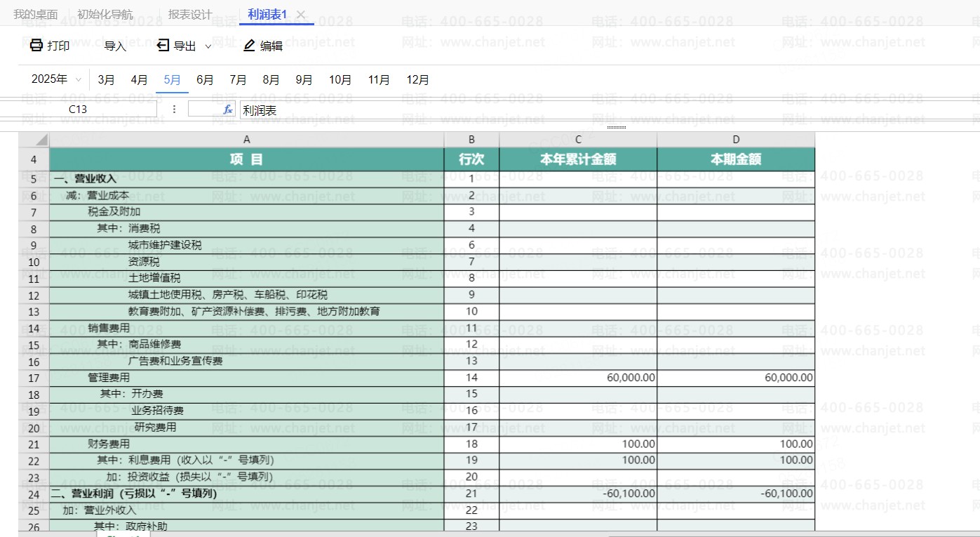980x537 pixels.
Task: View the 12月 report period
Action: tap(418, 80)
